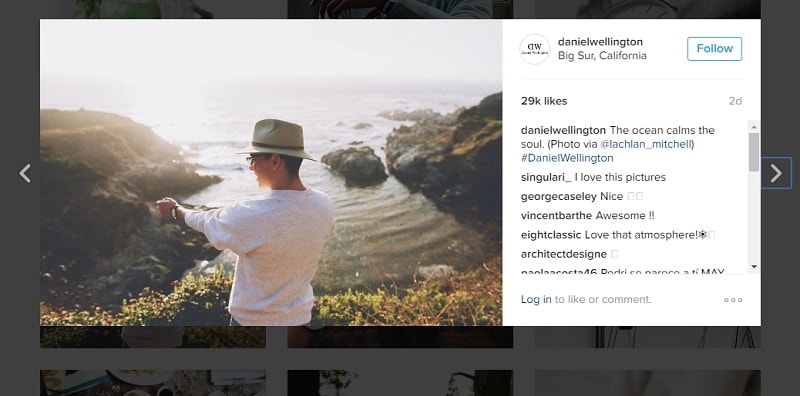Open commenter singulari_ profile

(546, 178)
